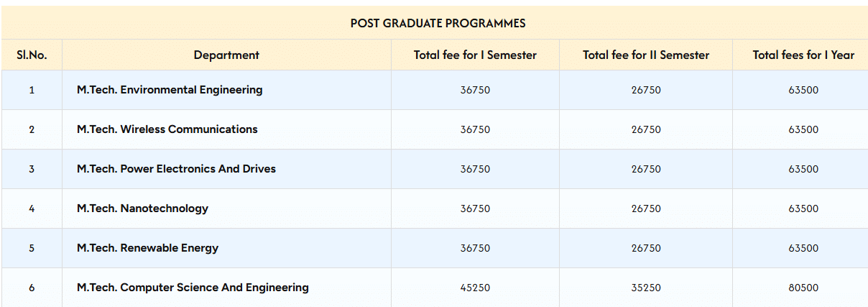The width and height of the screenshot is (868, 307).
Task: Click Total fee for II Semester header
Action: coord(646,55)
